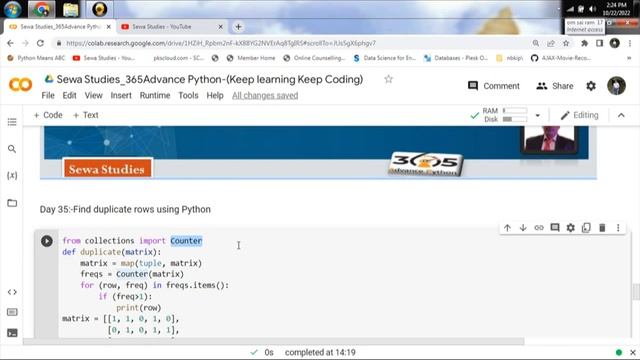Add a new Code cell

48,115
